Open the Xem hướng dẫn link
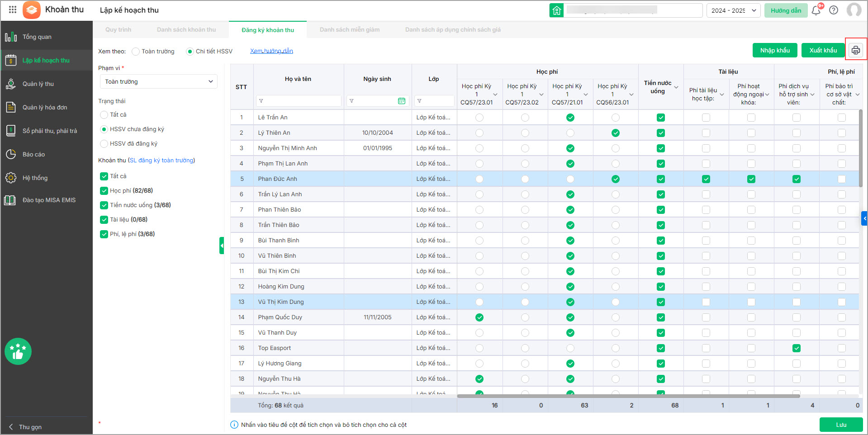 point(271,51)
